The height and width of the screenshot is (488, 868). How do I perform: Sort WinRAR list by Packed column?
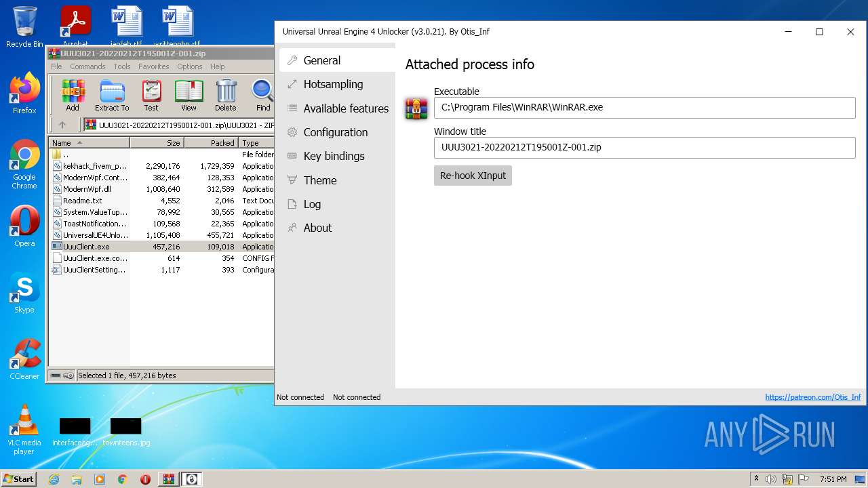click(212, 143)
